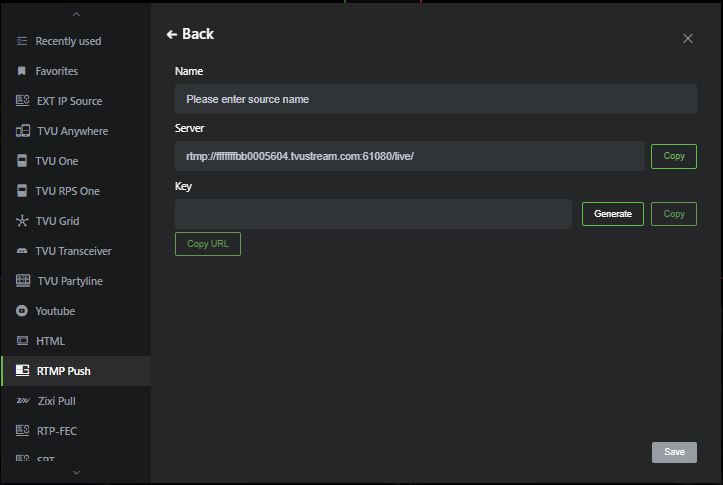Click the TVU Grid star icon
This screenshot has width=723, height=485.
coord(22,221)
